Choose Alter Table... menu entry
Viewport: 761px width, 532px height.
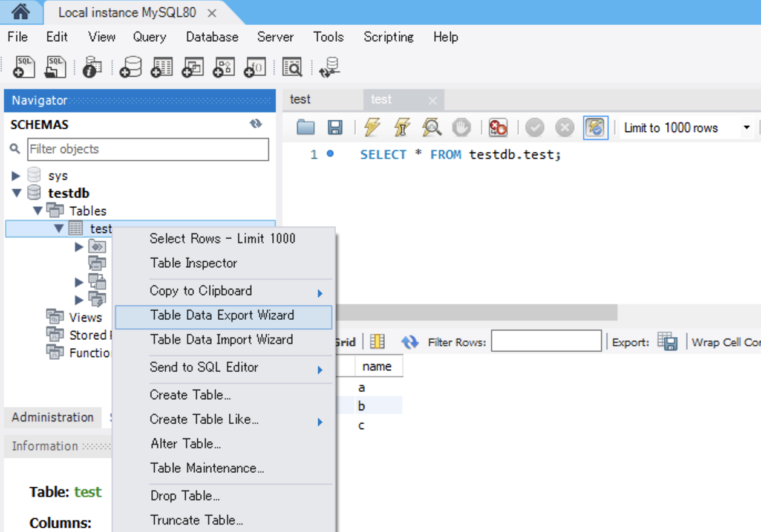click(x=223, y=444)
